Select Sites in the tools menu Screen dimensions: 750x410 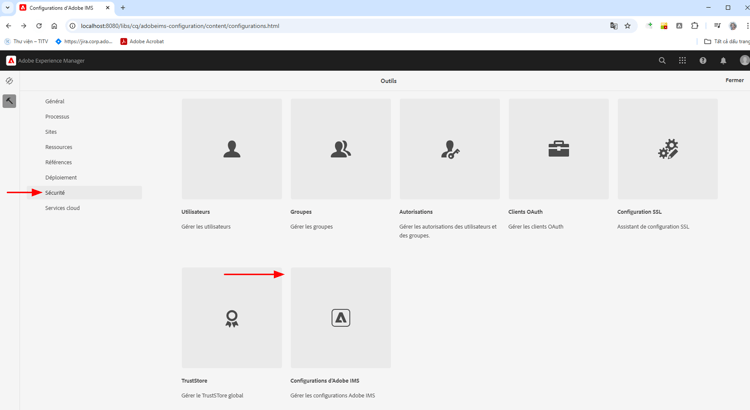51,132
